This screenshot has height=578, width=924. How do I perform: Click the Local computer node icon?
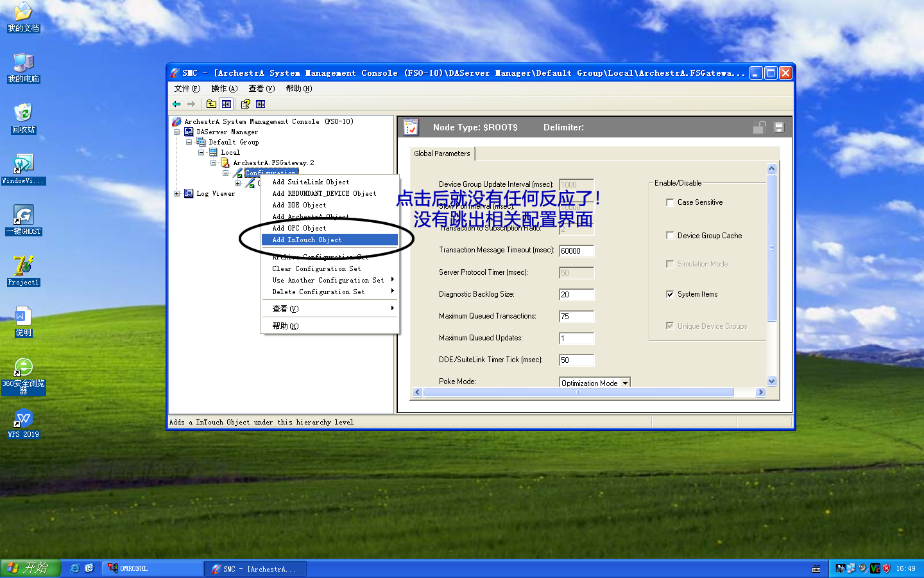[x=213, y=152]
